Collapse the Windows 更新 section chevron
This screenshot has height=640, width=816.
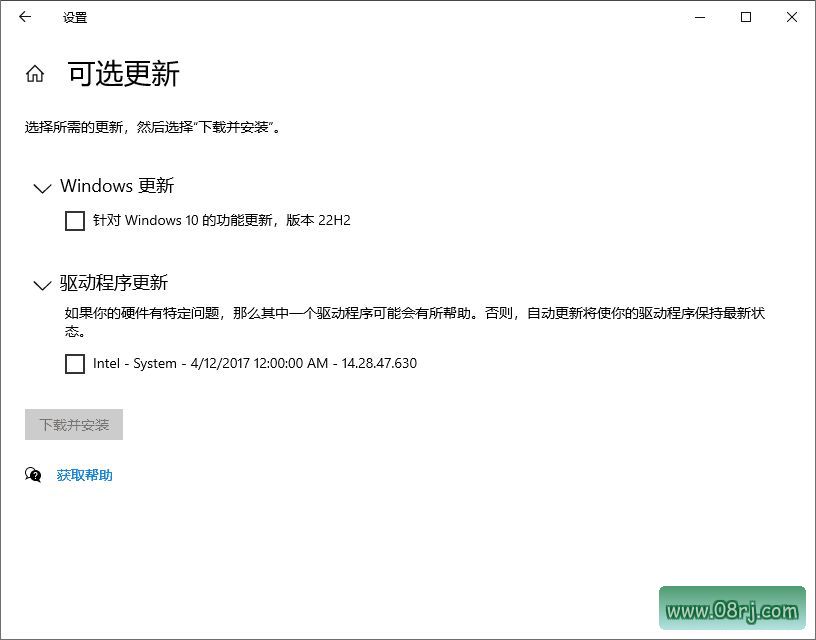[41, 189]
